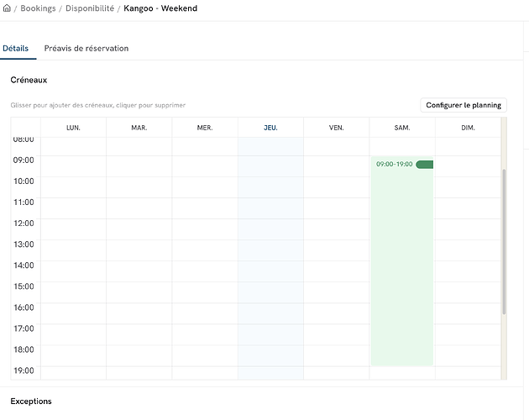This screenshot has width=529, height=420.
Task: Go to the home icon in breadcrumb
Action: [7, 8]
